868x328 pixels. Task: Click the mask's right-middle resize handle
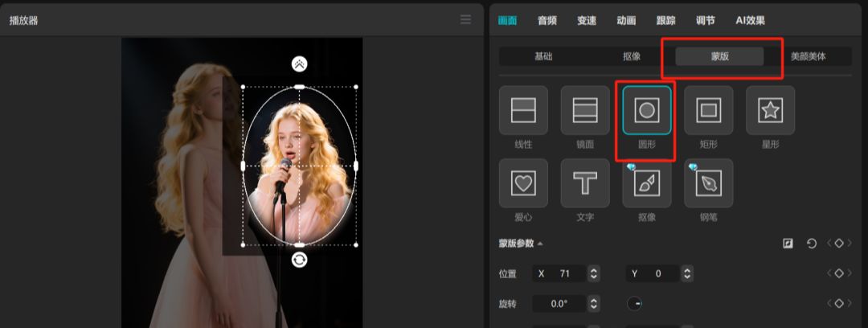coord(356,166)
